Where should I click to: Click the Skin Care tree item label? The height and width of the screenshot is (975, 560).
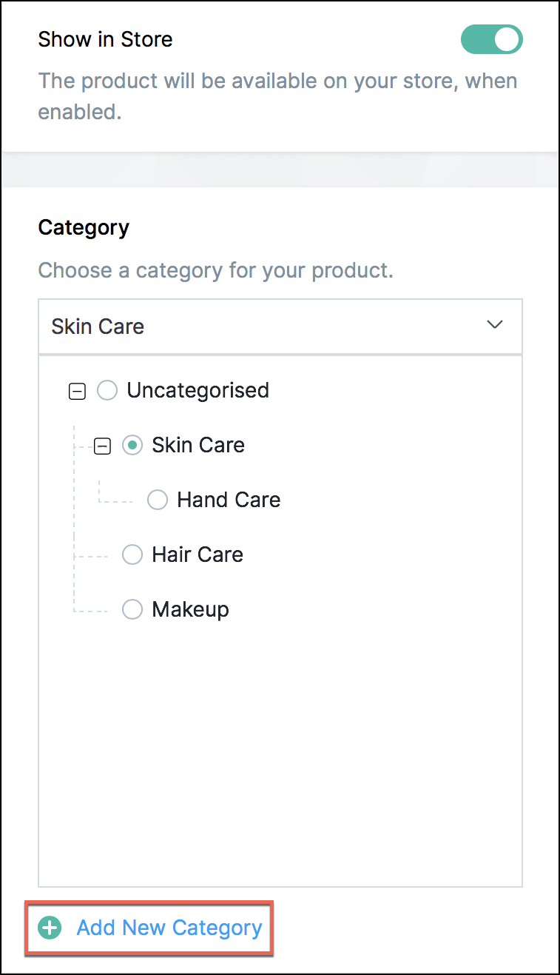[x=198, y=445]
